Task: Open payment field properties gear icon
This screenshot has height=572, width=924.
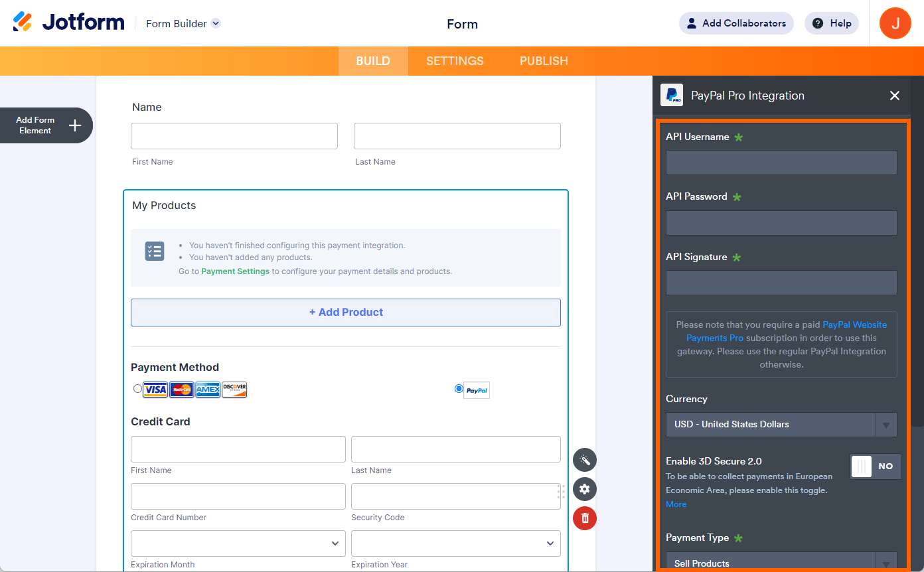Action: (585, 489)
